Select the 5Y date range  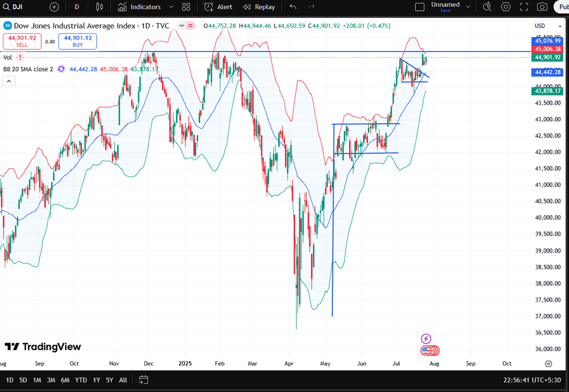coord(110,380)
